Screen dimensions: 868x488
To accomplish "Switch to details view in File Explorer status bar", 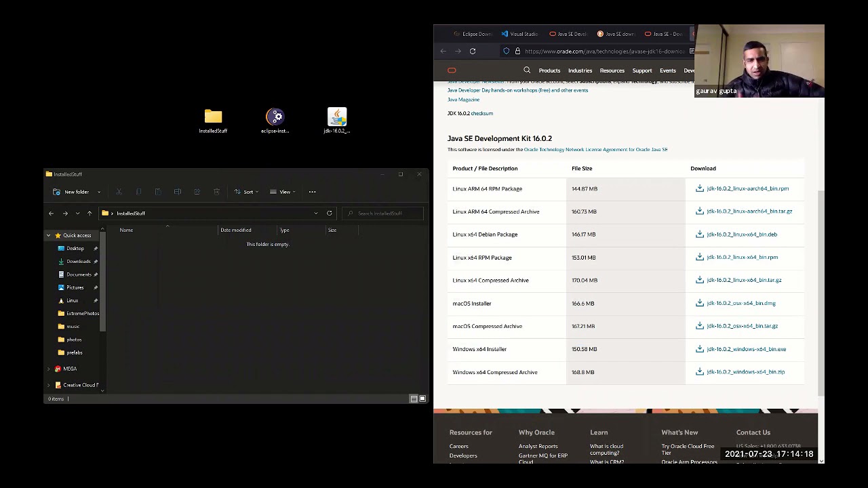I will (x=414, y=399).
